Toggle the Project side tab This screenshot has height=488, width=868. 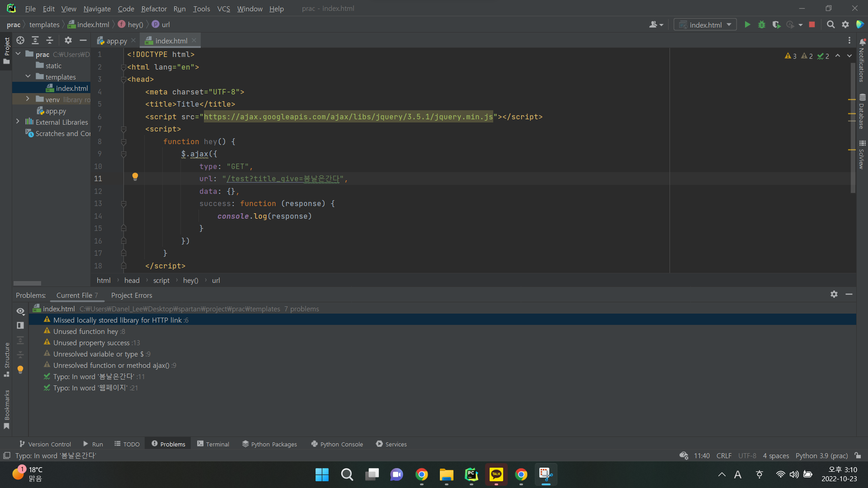pyautogui.click(x=7, y=50)
